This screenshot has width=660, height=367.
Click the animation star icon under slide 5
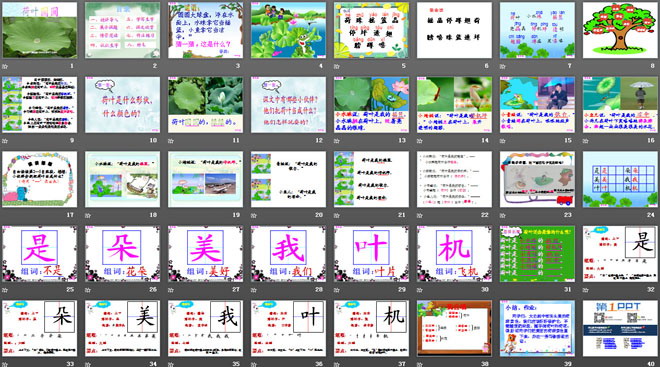(336, 66)
